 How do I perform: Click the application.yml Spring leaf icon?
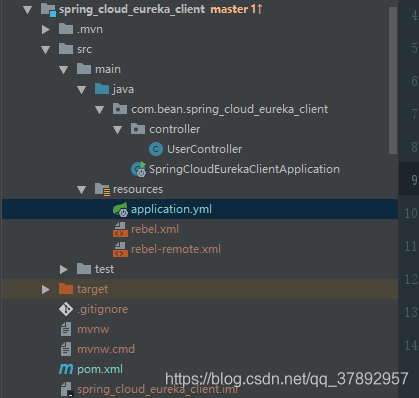click(x=120, y=209)
